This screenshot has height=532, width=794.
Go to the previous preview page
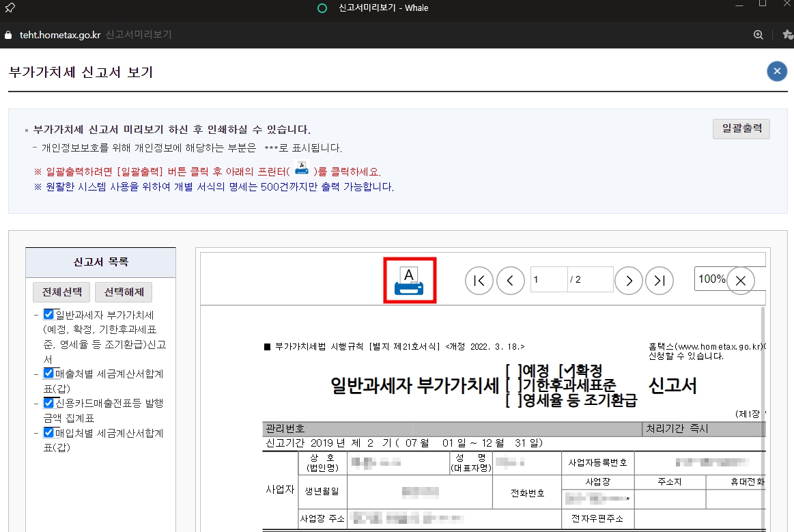[511, 280]
